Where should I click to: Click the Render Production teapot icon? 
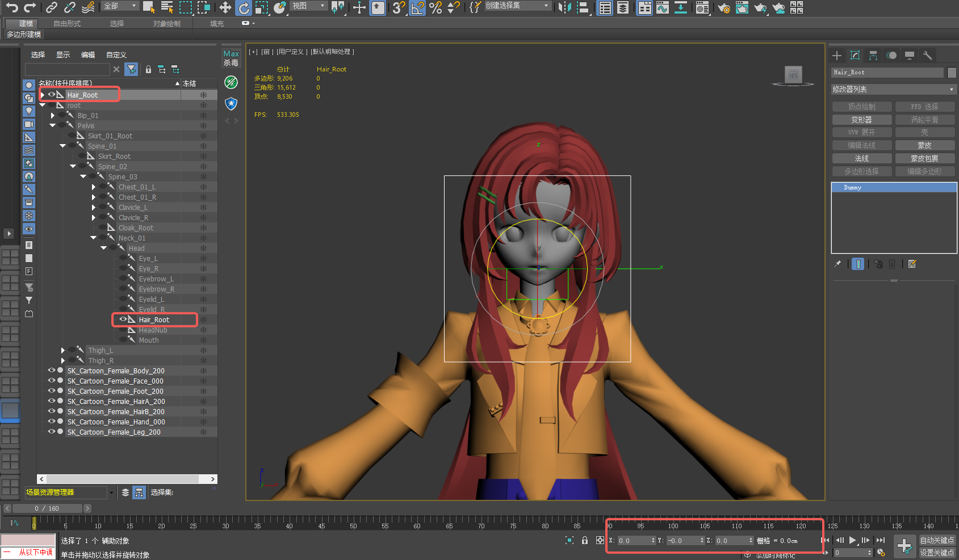pyautogui.click(x=760, y=7)
